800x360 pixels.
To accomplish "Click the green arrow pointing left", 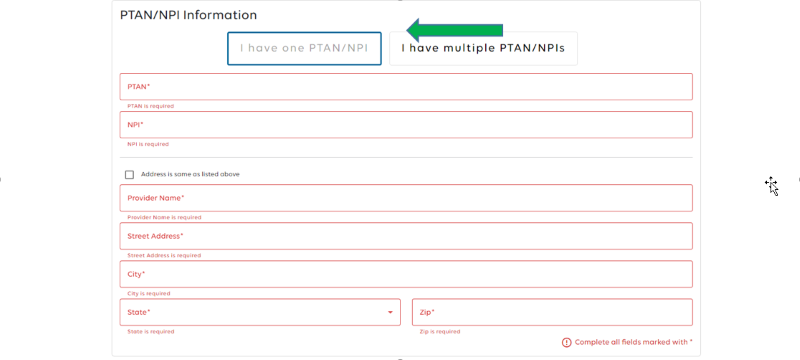I will (x=455, y=30).
